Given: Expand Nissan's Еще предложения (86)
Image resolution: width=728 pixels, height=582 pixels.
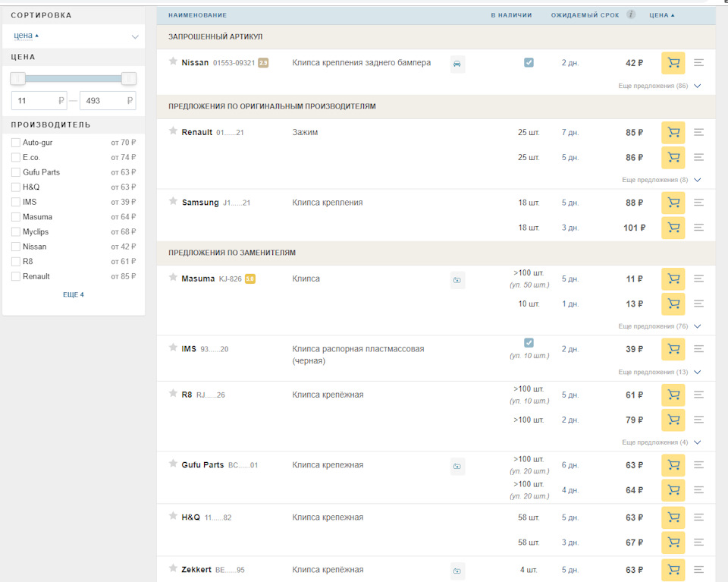Looking at the screenshot, I should point(659,86).
